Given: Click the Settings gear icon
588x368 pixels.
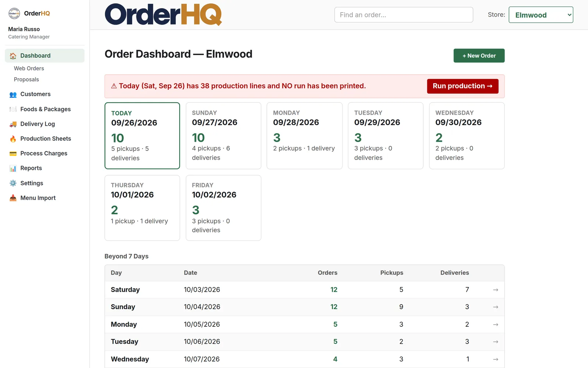Looking at the screenshot, I should [x=13, y=183].
